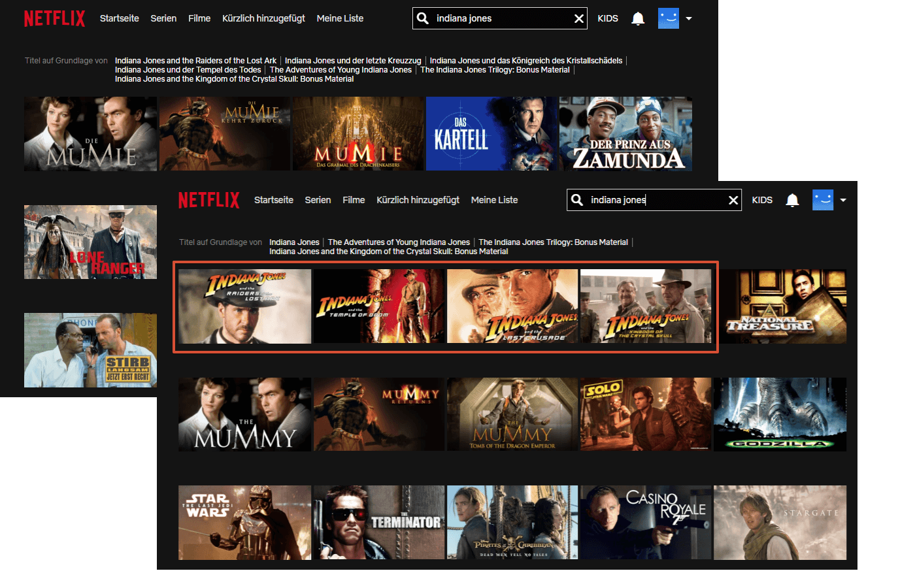Open link Indiana Jones und der Tempel des Todes
This screenshot has width=915, height=588.
pyautogui.click(x=188, y=70)
